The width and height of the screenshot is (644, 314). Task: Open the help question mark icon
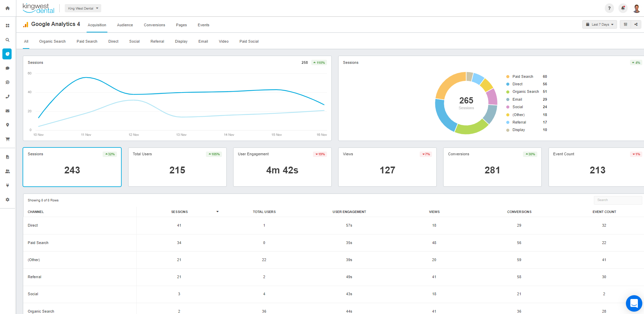[x=609, y=8]
